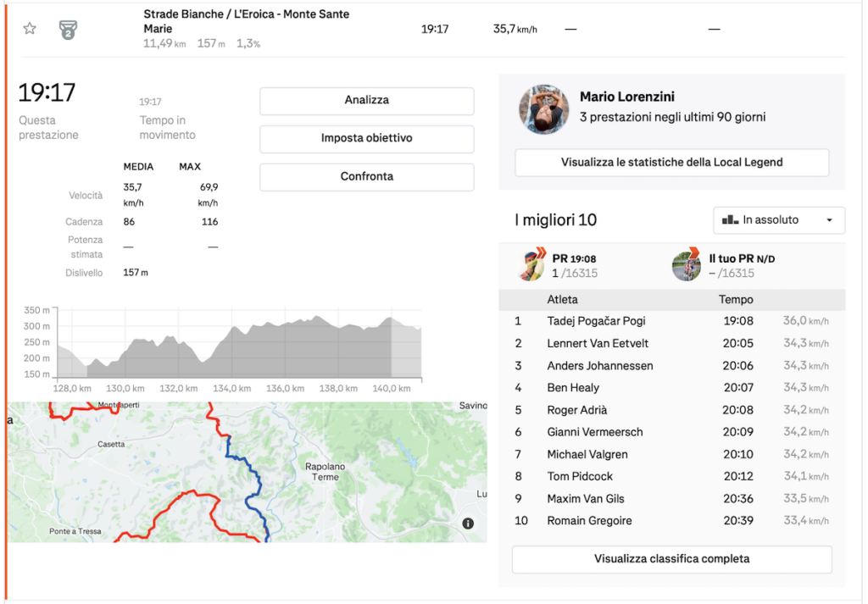Screen dimensions: 868x604
Task: Star the Strade Bianche segment
Action: coord(30,29)
